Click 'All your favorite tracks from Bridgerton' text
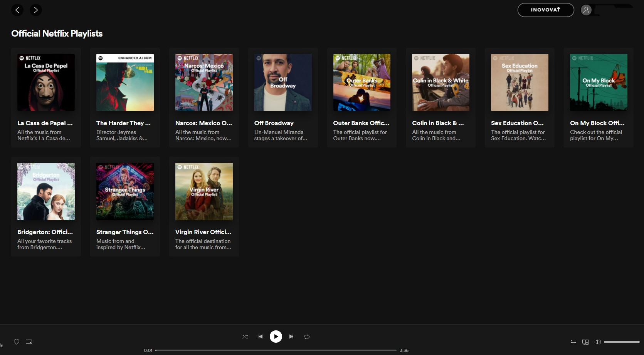Image resolution: width=644 pixels, height=355 pixels. [x=45, y=244]
